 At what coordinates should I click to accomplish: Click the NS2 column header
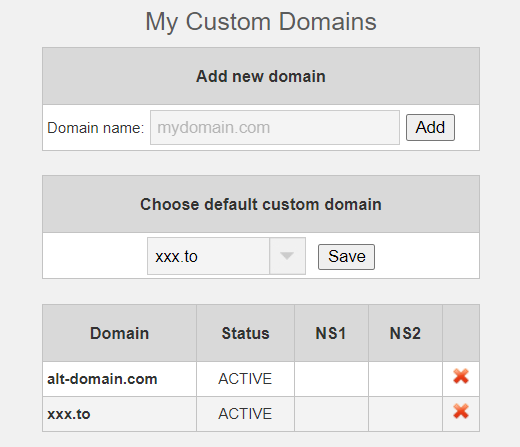(x=405, y=333)
